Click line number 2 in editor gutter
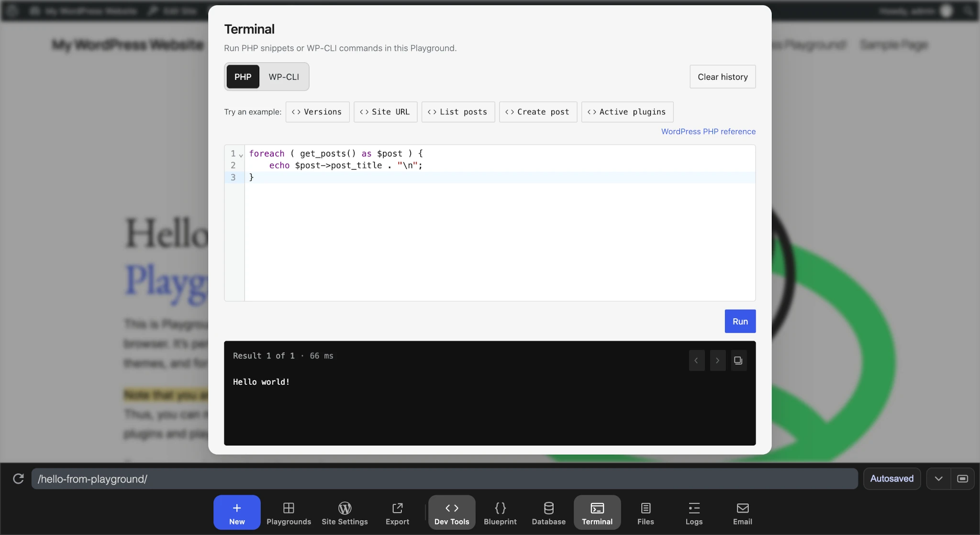The image size is (980, 535). point(233,165)
